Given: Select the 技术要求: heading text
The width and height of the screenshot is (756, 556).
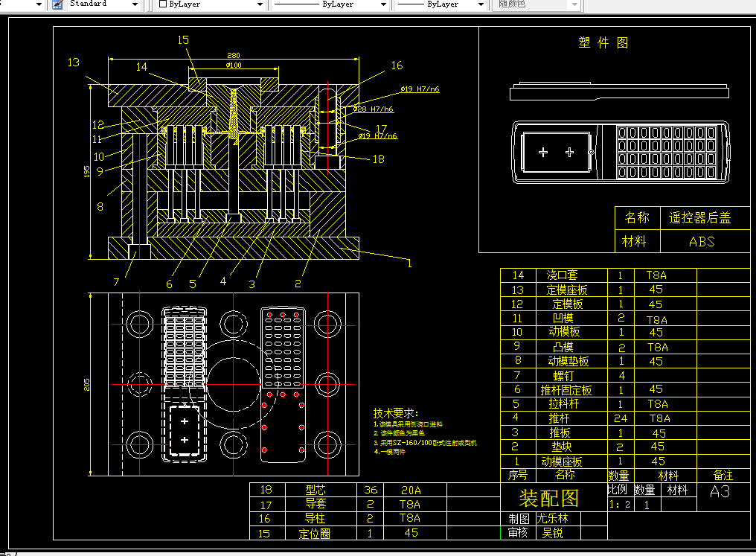Looking at the screenshot, I should tap(396, 413).
